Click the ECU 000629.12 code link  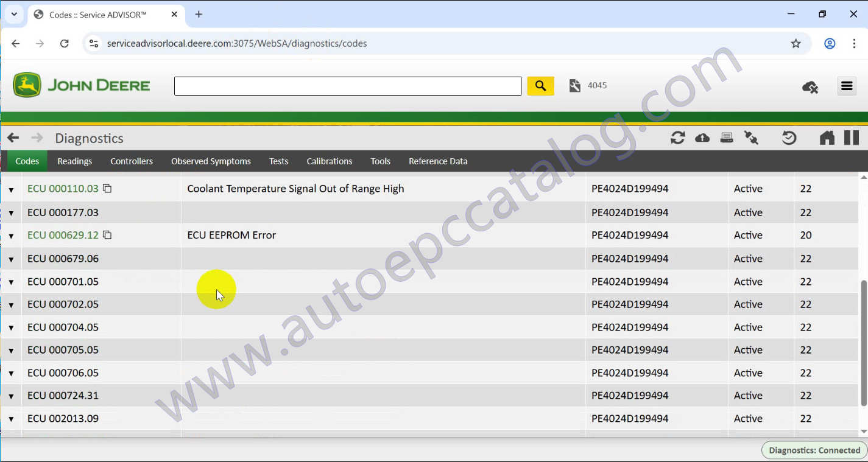(63, 235)
